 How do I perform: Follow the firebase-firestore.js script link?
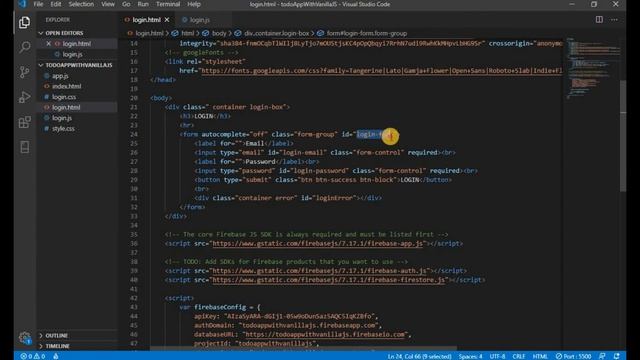coord(329,280)
